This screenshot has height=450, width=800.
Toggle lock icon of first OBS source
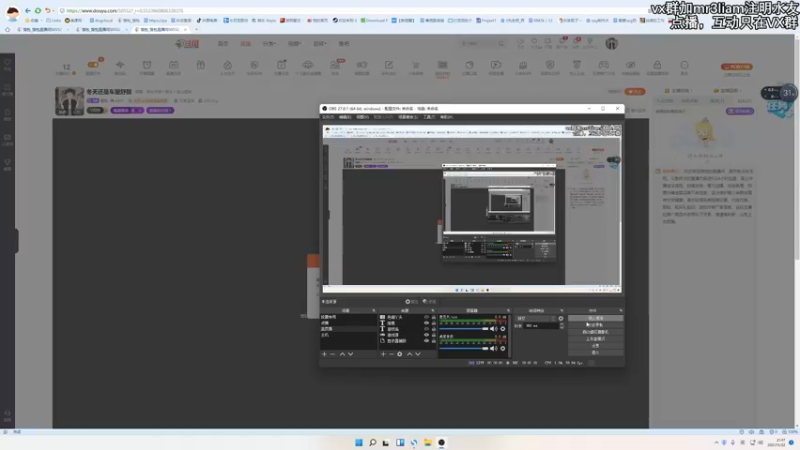434,317
